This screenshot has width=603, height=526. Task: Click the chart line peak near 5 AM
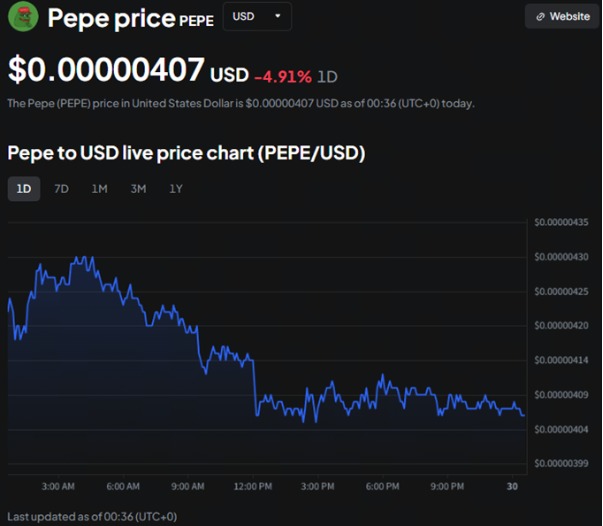tap(78, 258)
